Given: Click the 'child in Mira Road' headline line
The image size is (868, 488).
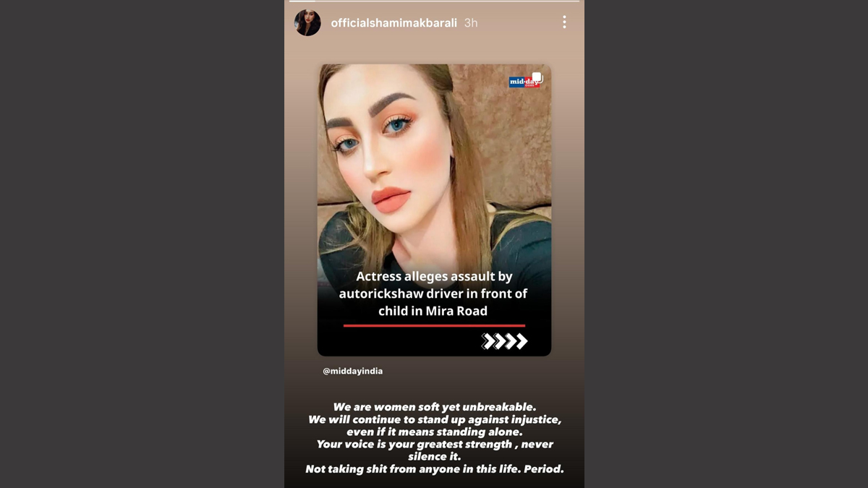Looking at the screenshot, I should [433, 311].
